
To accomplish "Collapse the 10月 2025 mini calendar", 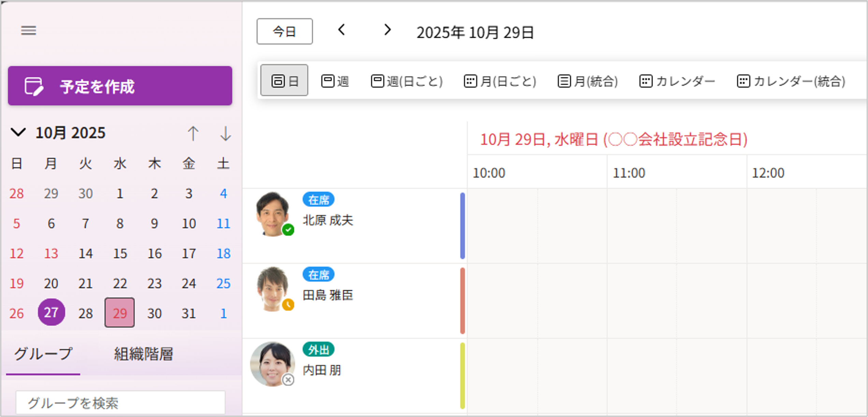I will 18,132.
